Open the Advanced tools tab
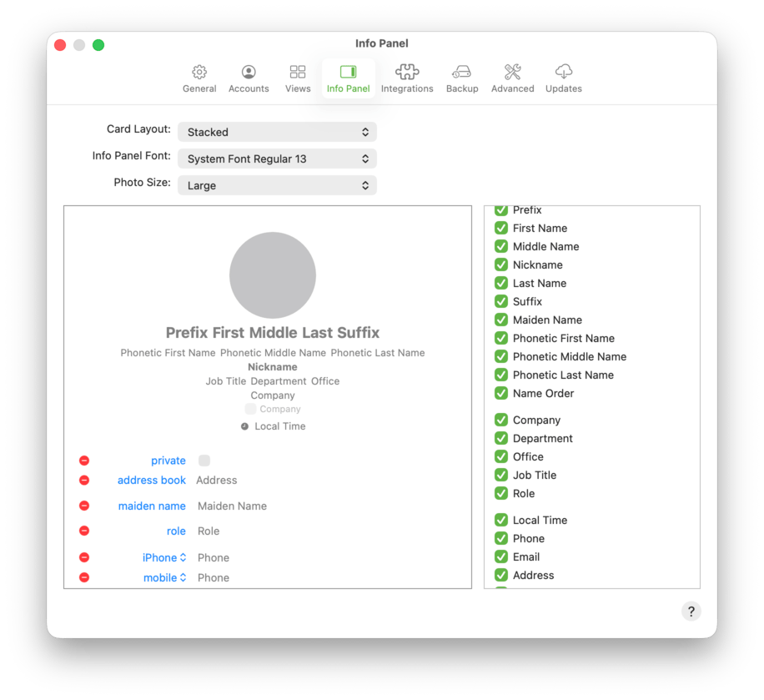This screenshot has width=764, height=700. click(x=512, y=79)
